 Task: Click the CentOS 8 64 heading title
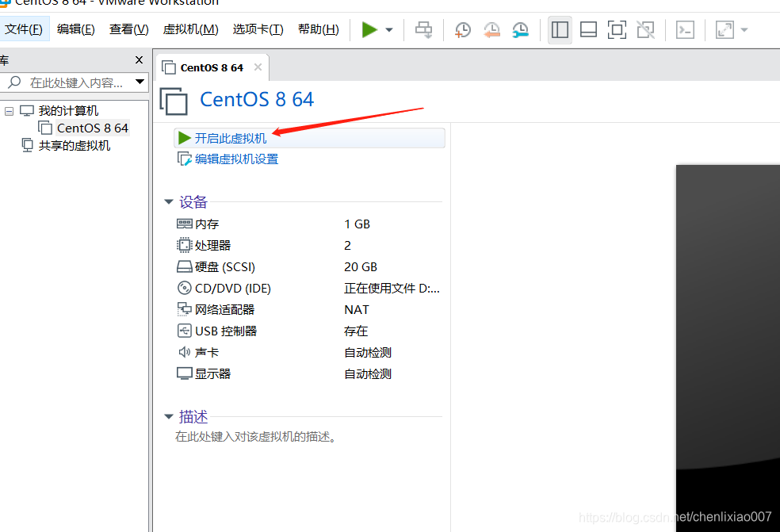(257, 100)
